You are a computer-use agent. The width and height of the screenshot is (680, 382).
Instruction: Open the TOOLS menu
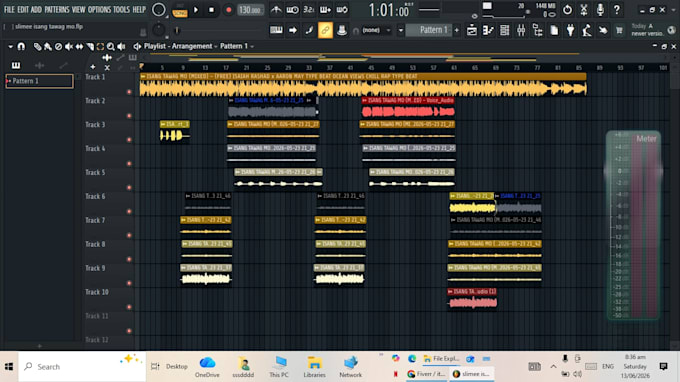[121, 9]
